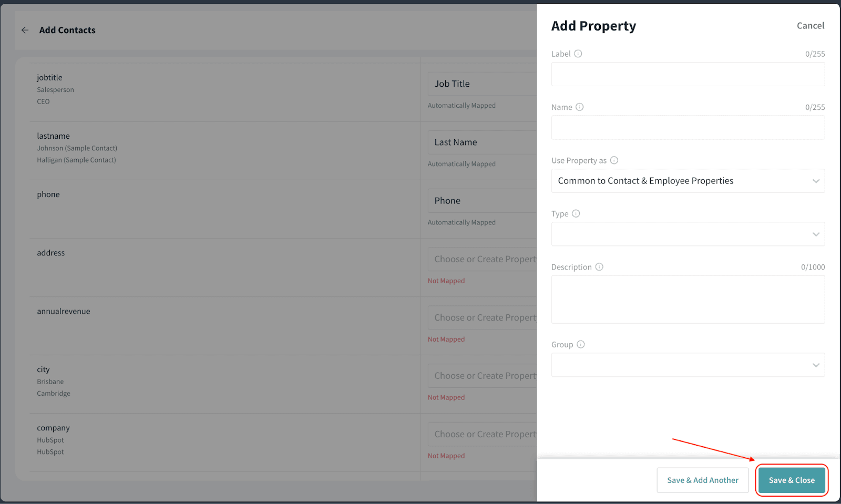Expand the Group dropdown
Viewport: 841px width, 504px height.
point(688,365)
